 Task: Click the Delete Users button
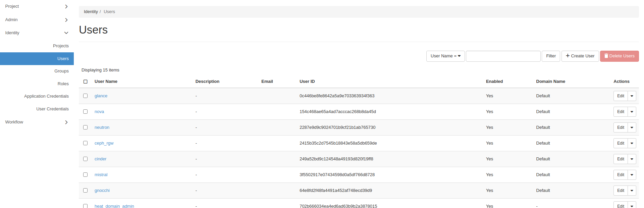click(x=619, y=56)
